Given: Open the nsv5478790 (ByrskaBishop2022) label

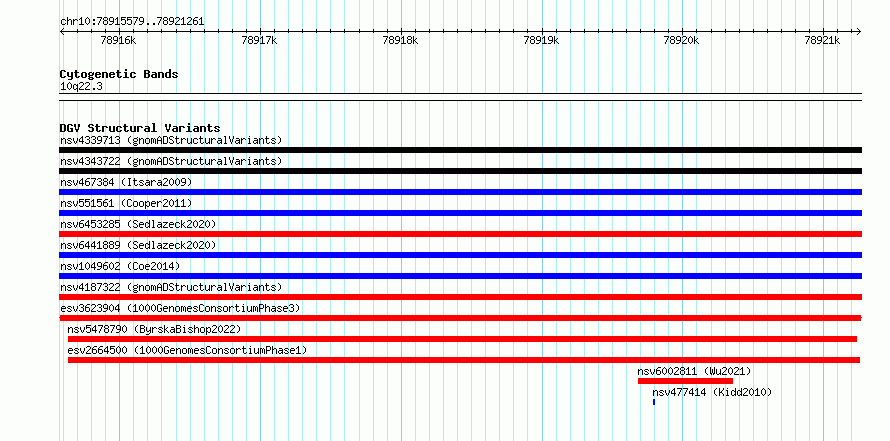Looking at the screenshot, I should [x=154, y=329].
